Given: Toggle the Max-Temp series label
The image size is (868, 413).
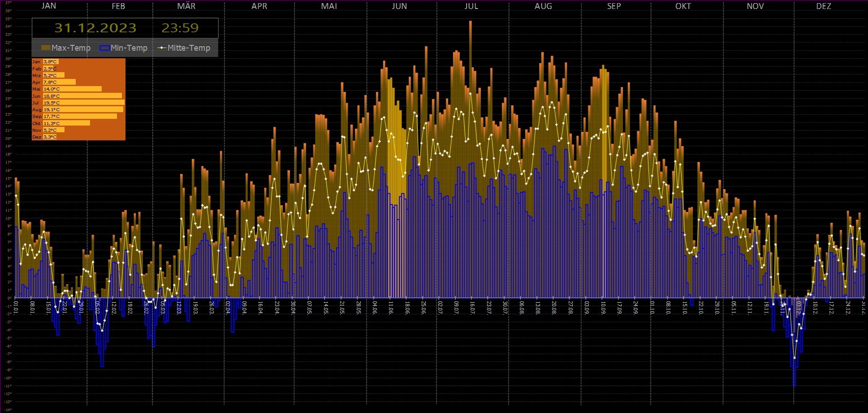Looking at the screenshot, I should [71, 48].
